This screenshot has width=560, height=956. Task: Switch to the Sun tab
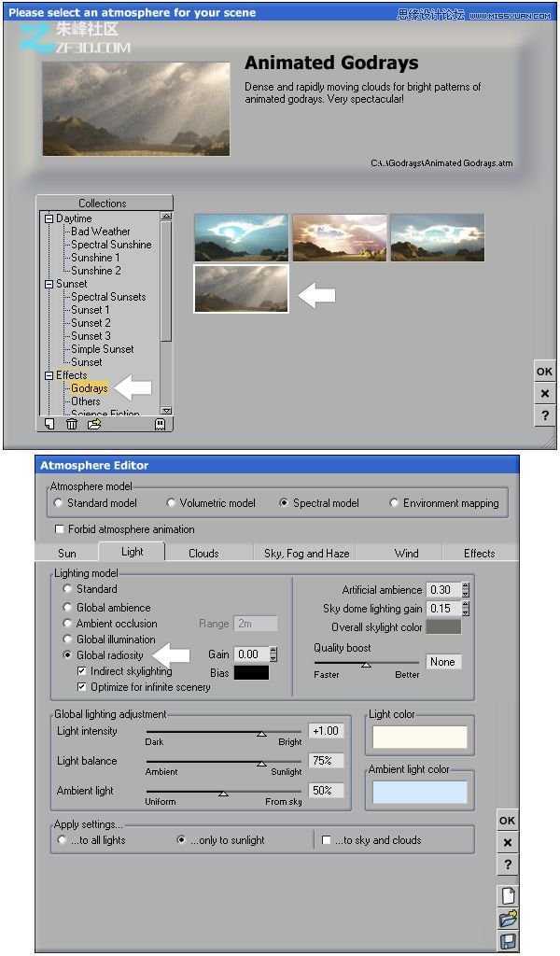tap(67, 553)
